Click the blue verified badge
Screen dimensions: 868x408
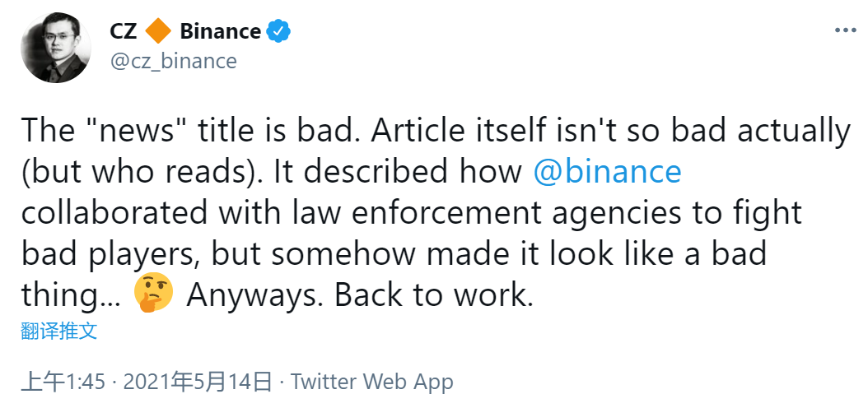(280, 32)
